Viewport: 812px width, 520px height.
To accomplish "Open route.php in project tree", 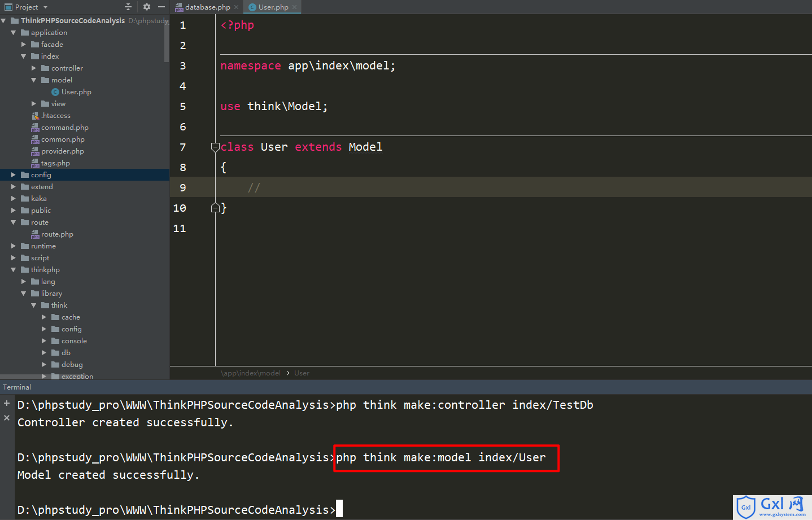I will [x=57, y=234].
